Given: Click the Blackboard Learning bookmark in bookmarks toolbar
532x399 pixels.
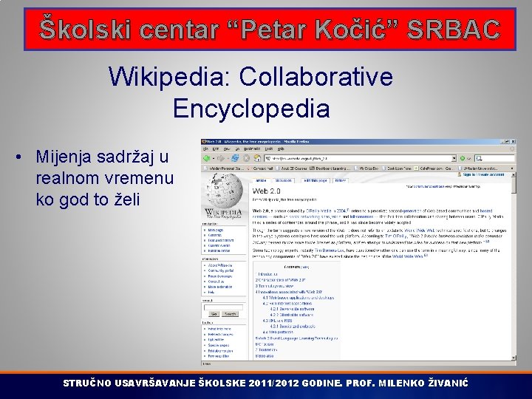Looking at the screenshot, I should pos(330,168).
